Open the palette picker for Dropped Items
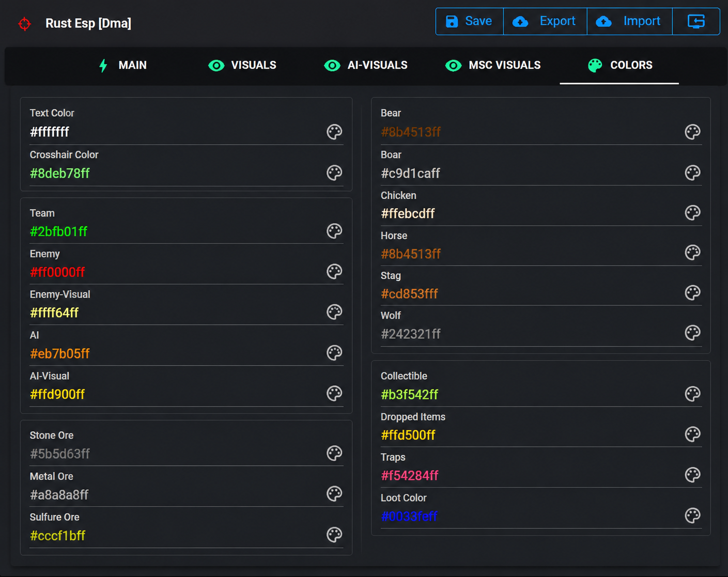Viewport: 728px width, 577px height. tap(692, 434)
